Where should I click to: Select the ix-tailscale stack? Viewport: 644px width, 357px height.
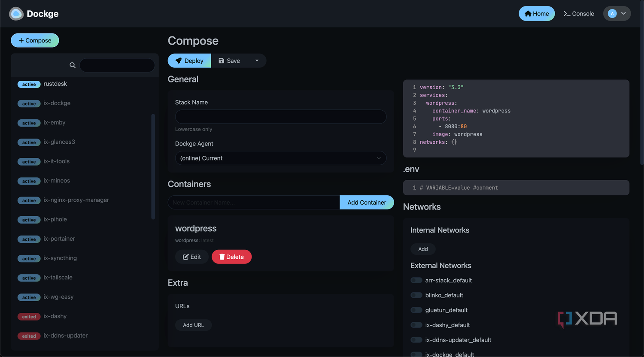[x=82, y=277]
